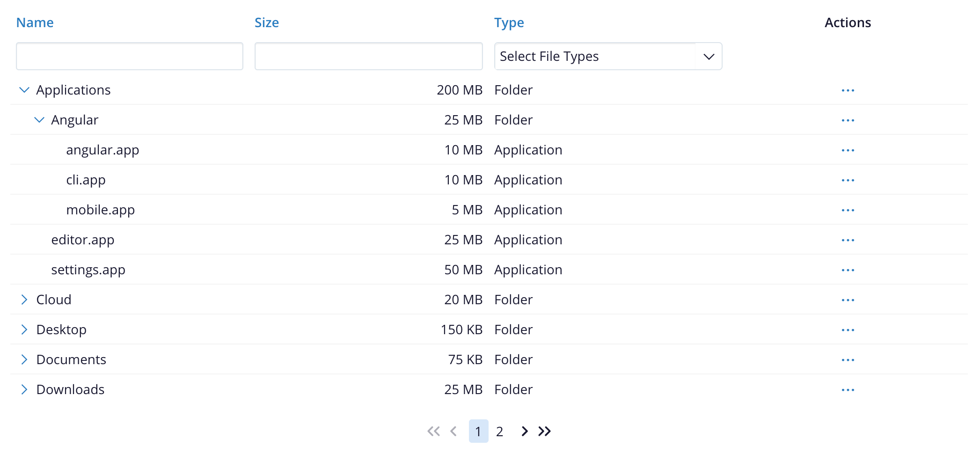This screenshot has height=454, width=980.
Task: Open actions menu for Cloud folder
Action: point(848,300)
